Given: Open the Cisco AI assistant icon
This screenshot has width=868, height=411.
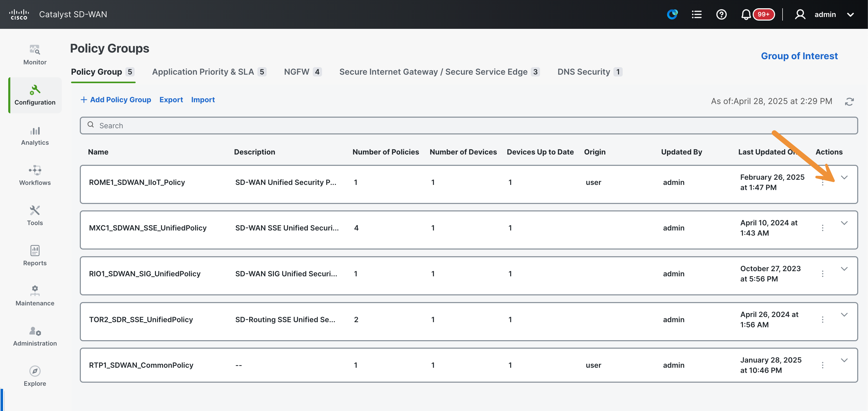Looking at the screenshot, I should [x=672, y=14].
